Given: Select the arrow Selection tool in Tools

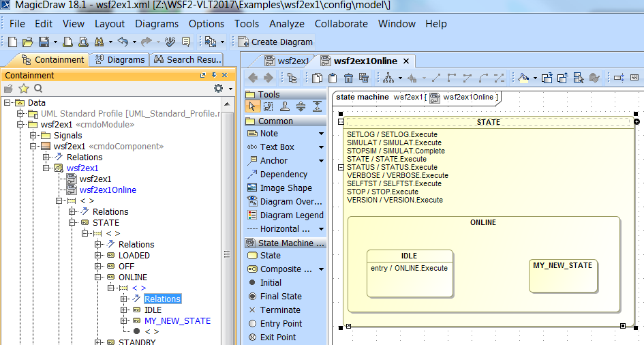Looking at the screenshot, I should coord(252,106).
